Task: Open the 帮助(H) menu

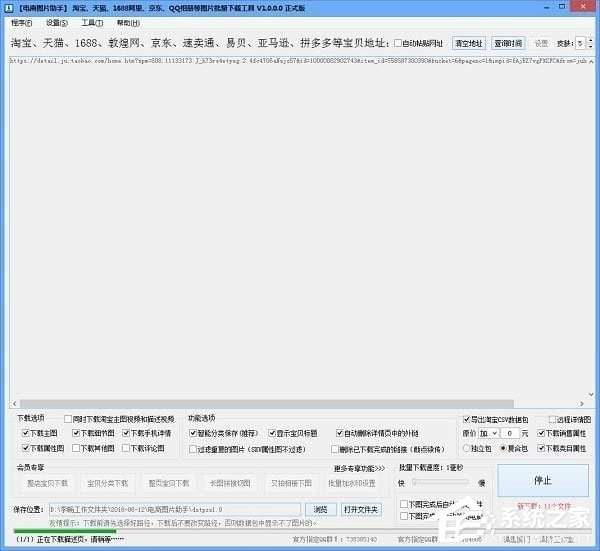Action: [128, 23]
